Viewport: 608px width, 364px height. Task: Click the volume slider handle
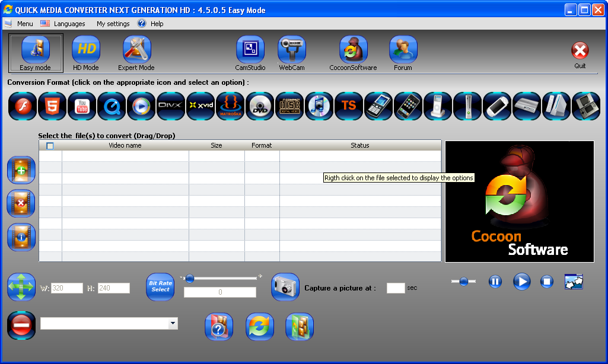[x=463, y=282]
